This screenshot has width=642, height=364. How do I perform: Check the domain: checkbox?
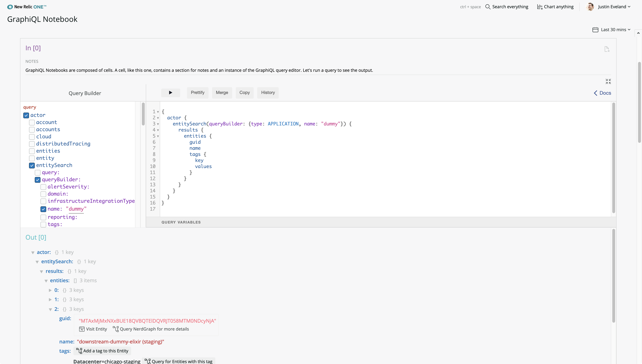tap(43, 194)
